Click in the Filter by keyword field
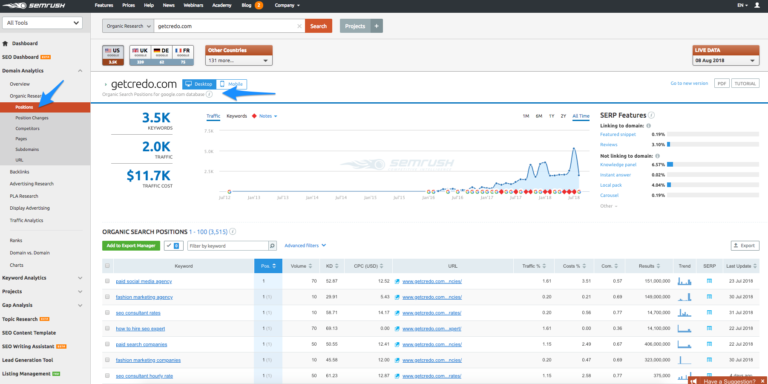This screenshot has width=768, height=384. (228, 245)
